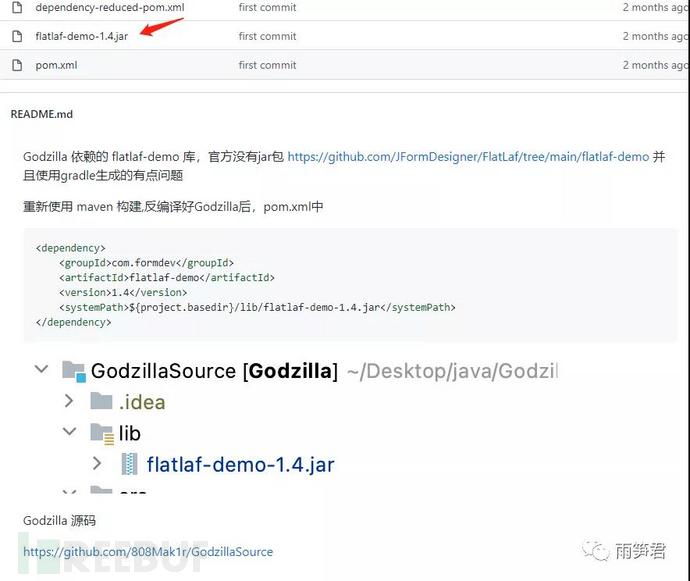
Task: Expand the .idea folder chevron
Action: (x=69, y=401)
